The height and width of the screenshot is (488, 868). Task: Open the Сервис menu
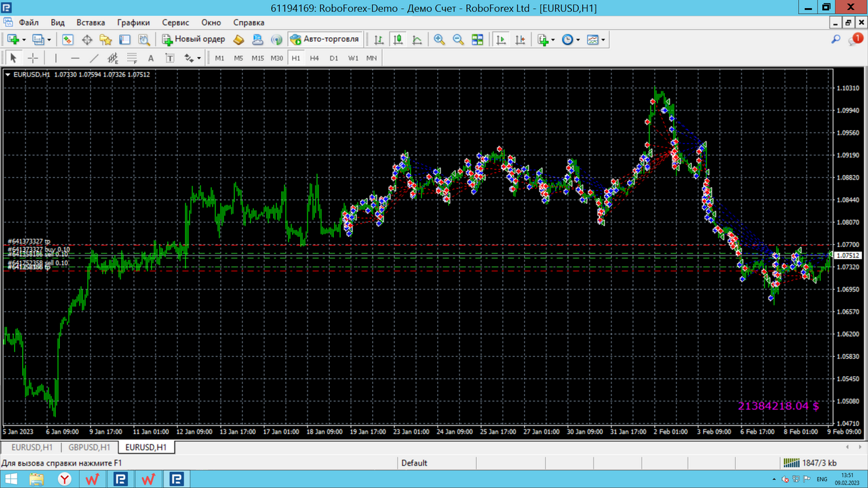(x=175, y=22)
